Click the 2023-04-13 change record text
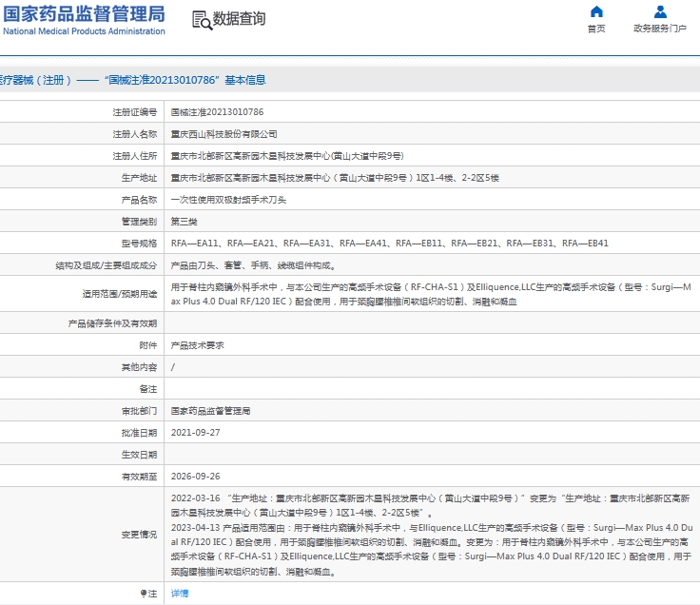This screenshot has height=605, width=700. tap(432, 549)
